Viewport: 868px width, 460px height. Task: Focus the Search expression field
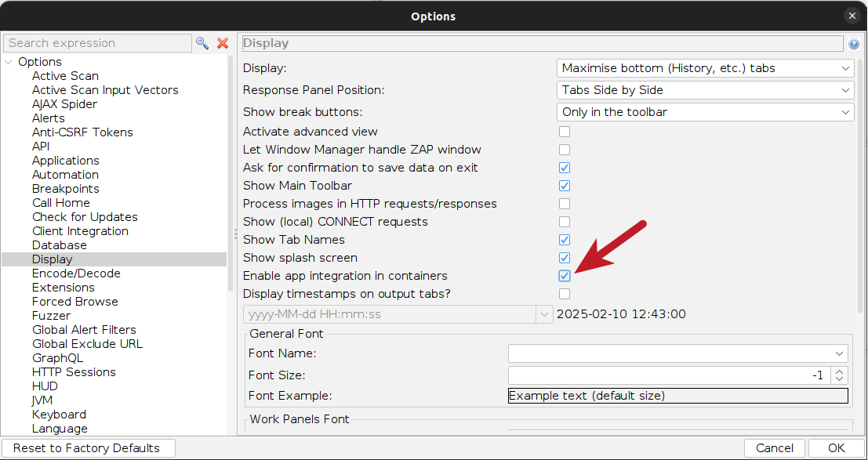[97, 43]
